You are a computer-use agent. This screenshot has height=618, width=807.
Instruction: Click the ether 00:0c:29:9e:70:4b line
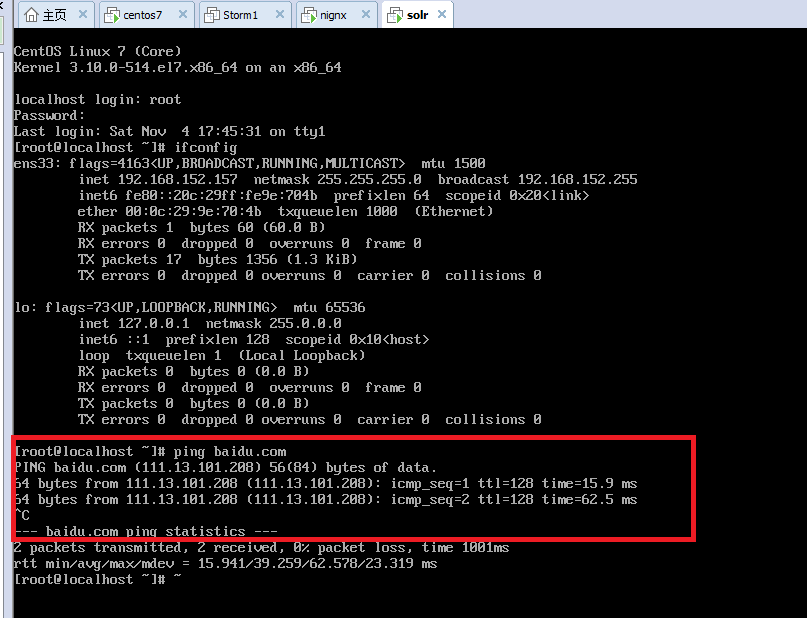coord(285,211)
